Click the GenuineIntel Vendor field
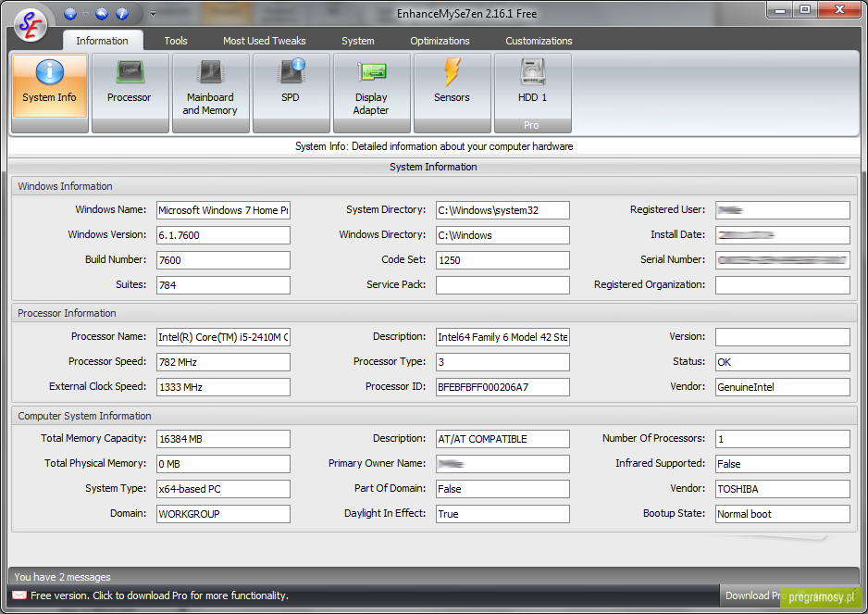Viewport: 868px width, 614px height. coord(783,387)
